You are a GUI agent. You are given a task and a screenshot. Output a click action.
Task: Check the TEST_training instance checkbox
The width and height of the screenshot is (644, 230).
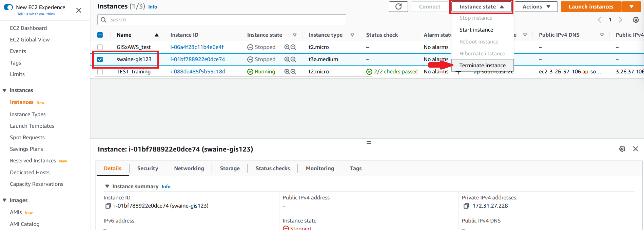pyautogui.click(x=100, y=72)
